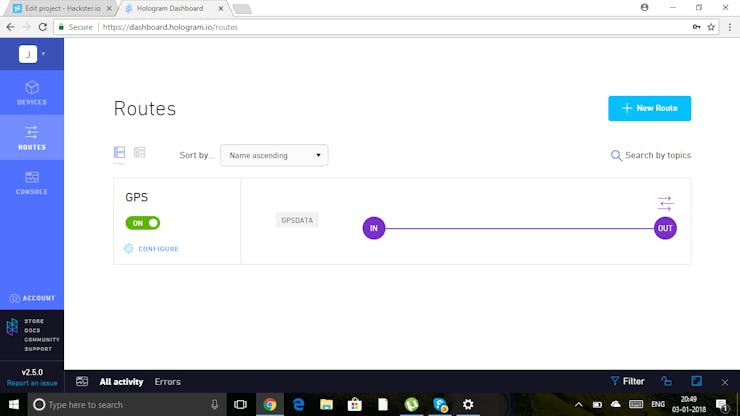Click the Hologram logo in sidebar footer
This screenshot has width=740, height=416.
tap(12, 327)
